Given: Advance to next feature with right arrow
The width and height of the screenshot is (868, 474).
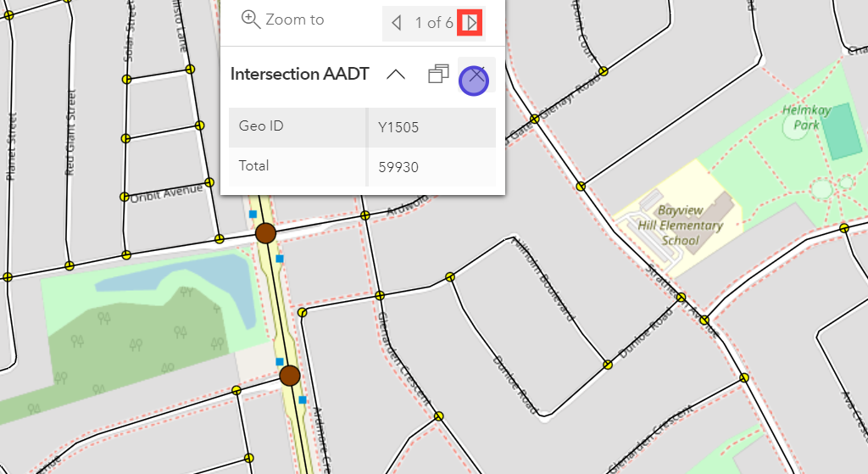Looking at the screenshot, I should tap(470, 23).
